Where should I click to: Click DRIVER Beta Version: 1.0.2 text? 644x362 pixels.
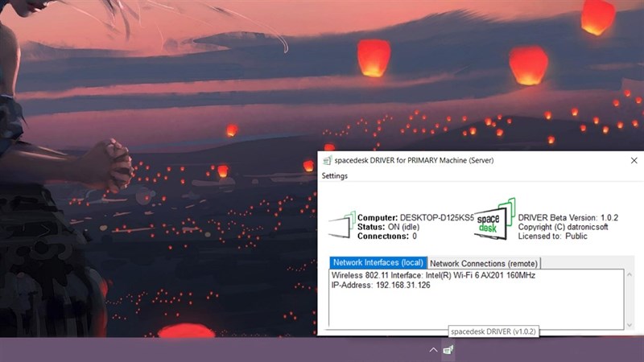coord(568,217)
